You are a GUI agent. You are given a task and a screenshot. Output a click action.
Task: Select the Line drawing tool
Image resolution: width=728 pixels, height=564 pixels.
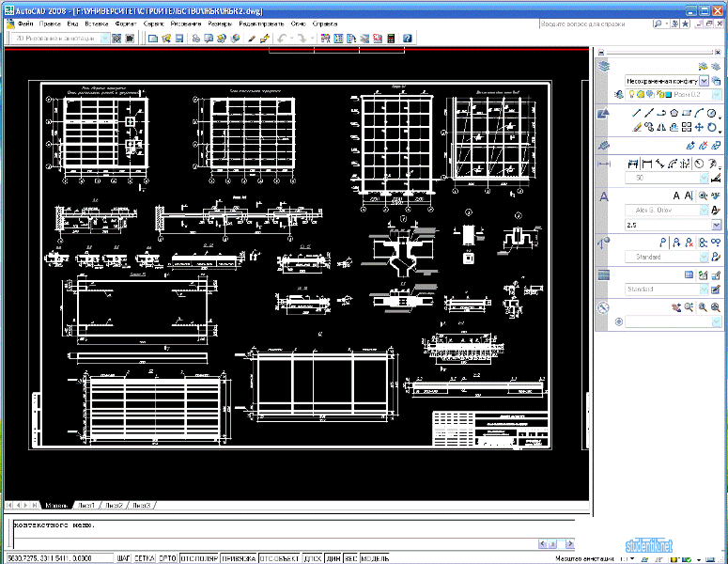[637, 113]
